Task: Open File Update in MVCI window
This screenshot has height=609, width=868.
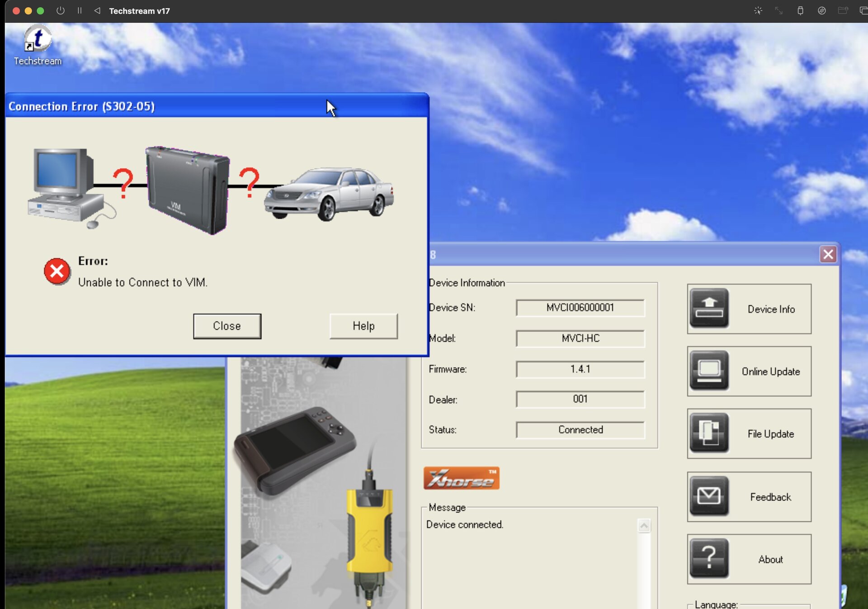Action: coord(749,434)
